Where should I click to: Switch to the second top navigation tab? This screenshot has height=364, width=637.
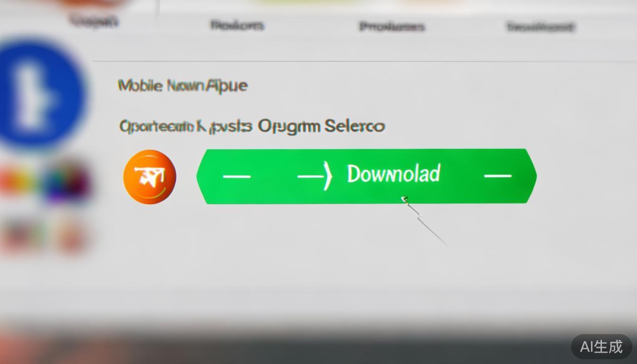[237, 25]
